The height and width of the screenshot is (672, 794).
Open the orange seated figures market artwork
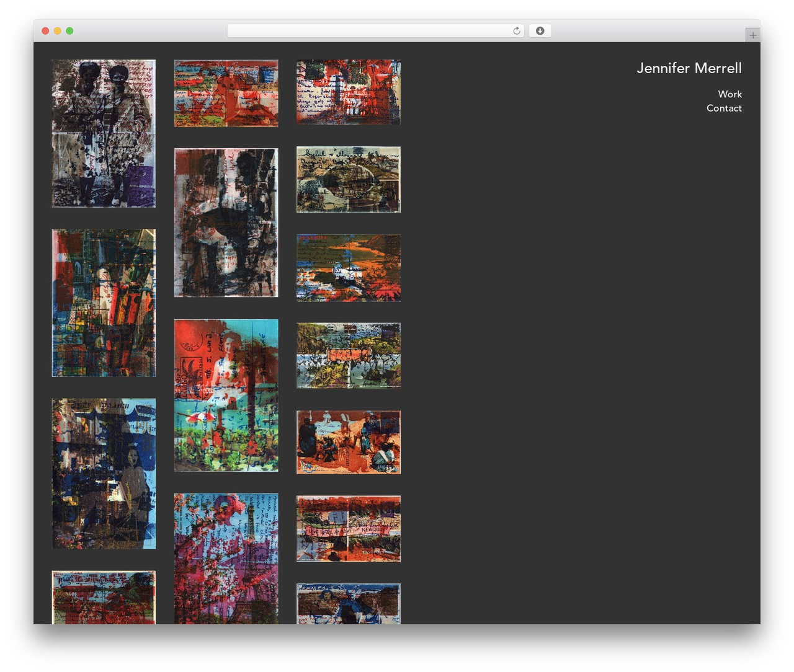349,442
